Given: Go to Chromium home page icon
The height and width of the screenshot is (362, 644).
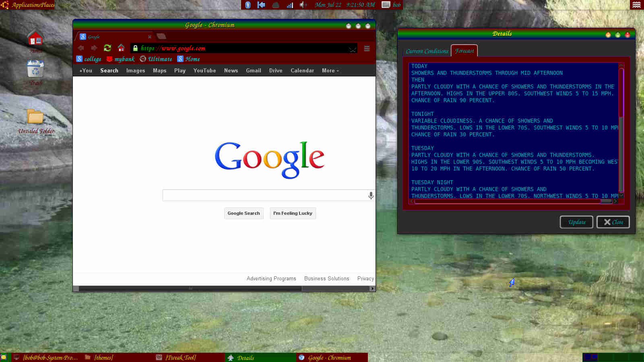Looking at the screenshot, I should [x=121, y=48].
